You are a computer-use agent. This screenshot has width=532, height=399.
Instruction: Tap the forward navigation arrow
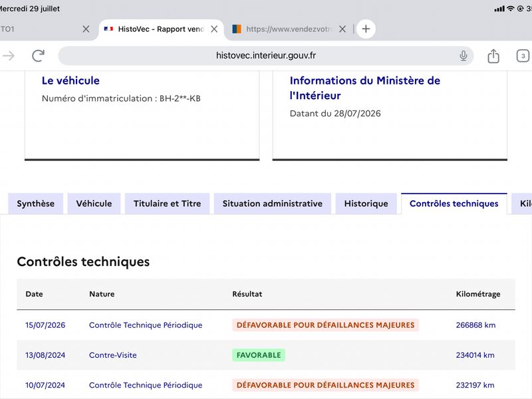click(x=9, y=56)
